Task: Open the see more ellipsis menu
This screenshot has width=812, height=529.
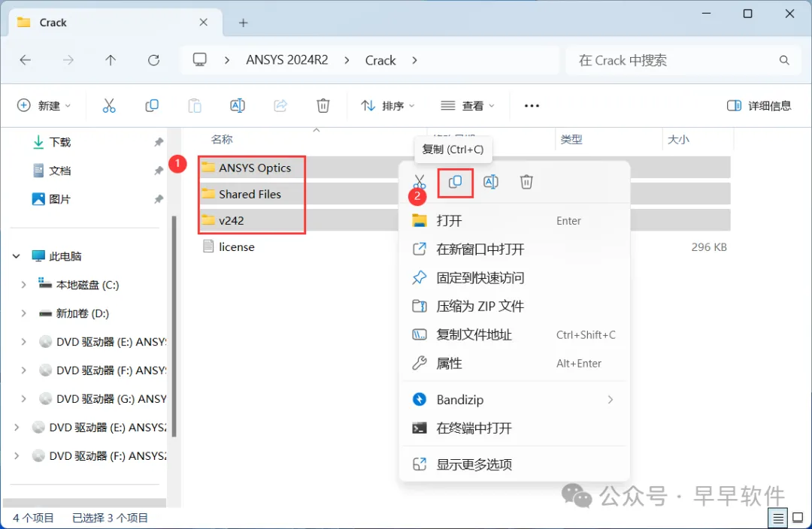Action: (x=532, y=106)
